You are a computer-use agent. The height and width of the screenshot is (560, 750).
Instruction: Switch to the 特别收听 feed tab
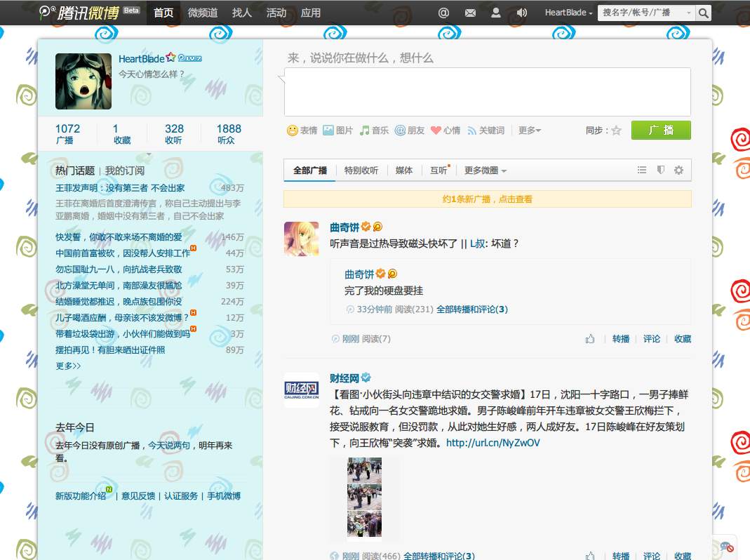click(361, 170)
